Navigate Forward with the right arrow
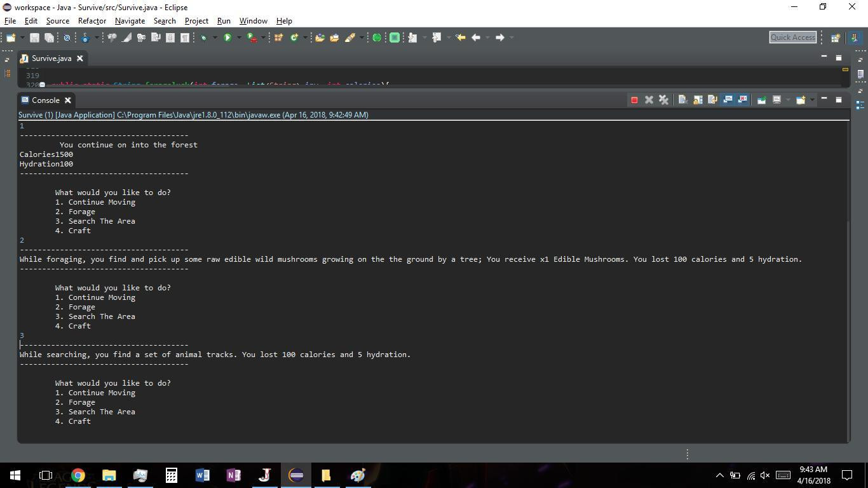 (x=500, y=37)
